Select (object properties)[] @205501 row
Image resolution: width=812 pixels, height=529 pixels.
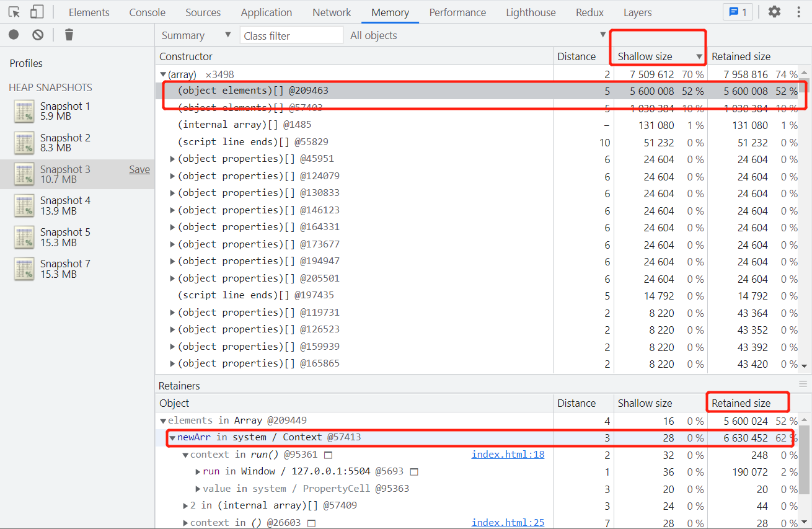point(477,278)
